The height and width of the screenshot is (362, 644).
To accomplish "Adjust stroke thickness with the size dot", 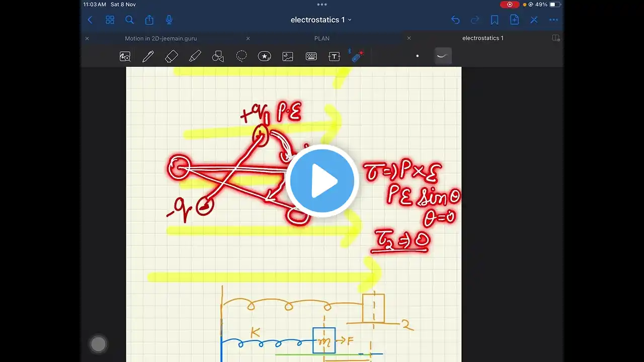I will [x=417, y=56].
